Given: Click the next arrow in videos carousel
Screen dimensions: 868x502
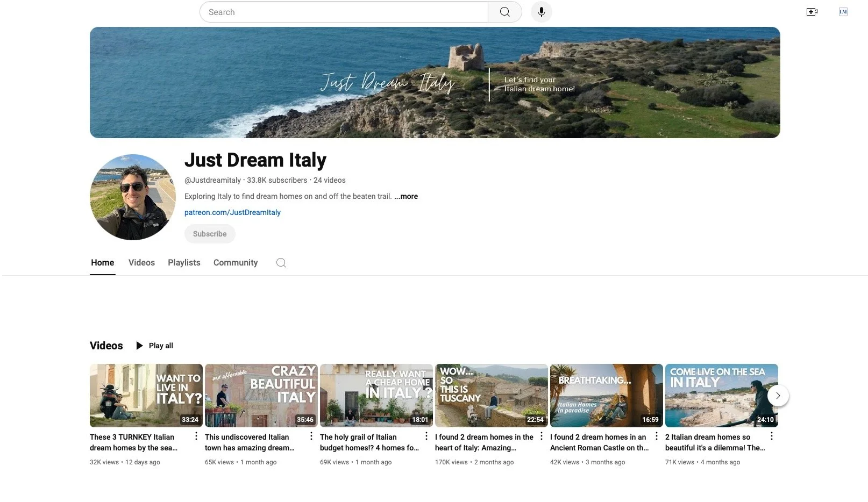Looking at the screenshot, I should [778, 396].
